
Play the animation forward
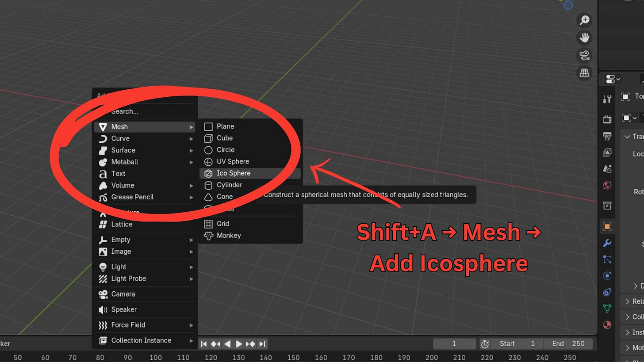238,344
